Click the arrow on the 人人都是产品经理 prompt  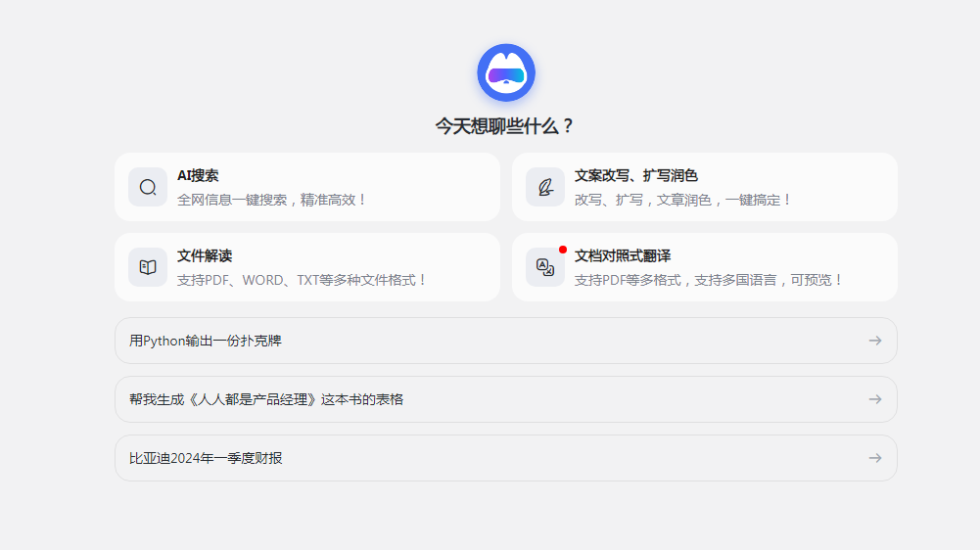(874, 399)
